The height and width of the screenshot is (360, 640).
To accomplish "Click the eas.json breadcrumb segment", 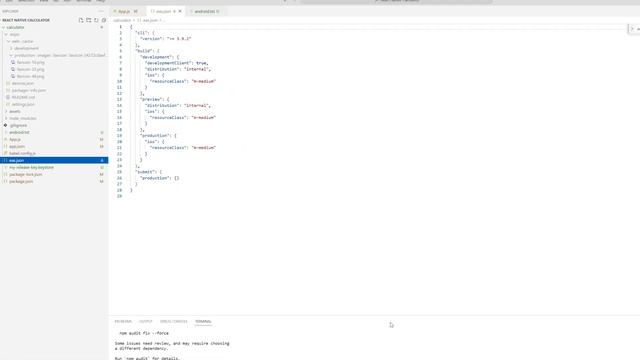I will pos(150,20).
